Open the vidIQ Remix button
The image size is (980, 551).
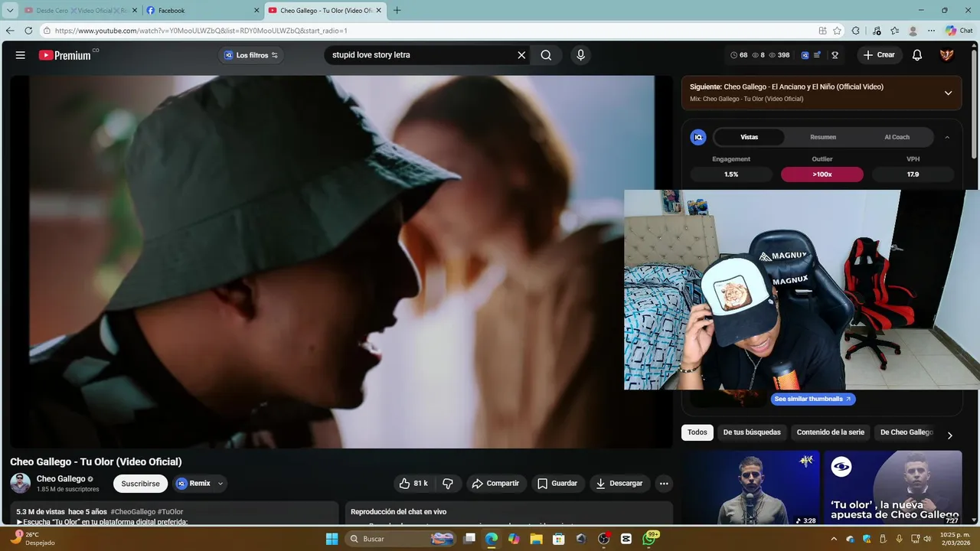(193, 484)
